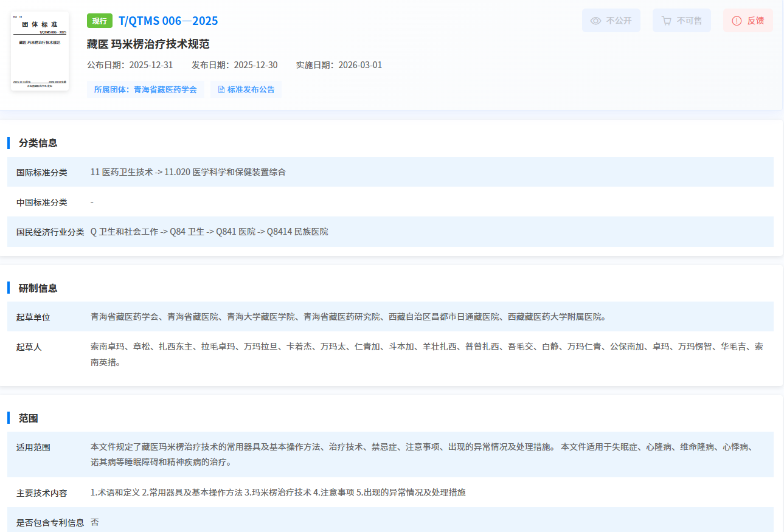784x532 pixels.
Task: Click the 中国标准分类 row label
Action: [42, 202]
